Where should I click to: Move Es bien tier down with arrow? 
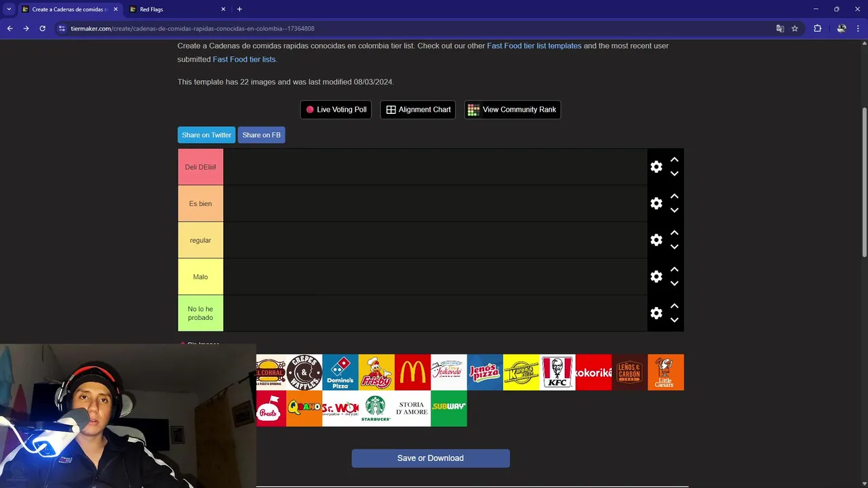674,210
